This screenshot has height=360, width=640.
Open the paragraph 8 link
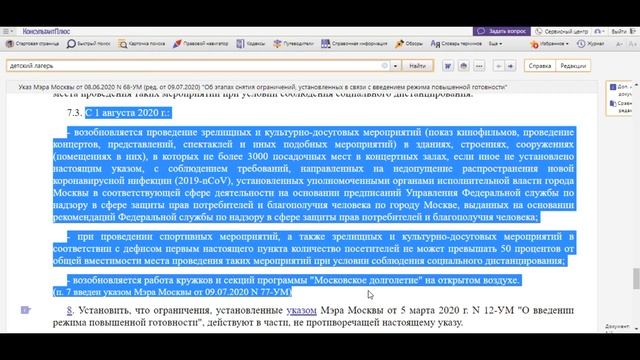click(69, 311)
